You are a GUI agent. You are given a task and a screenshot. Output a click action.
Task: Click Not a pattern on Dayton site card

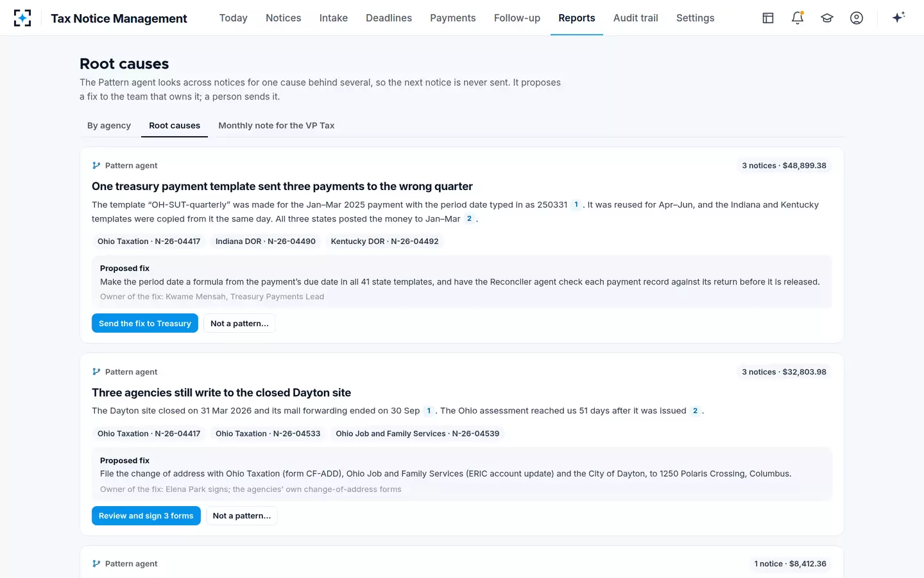(242, 516)
